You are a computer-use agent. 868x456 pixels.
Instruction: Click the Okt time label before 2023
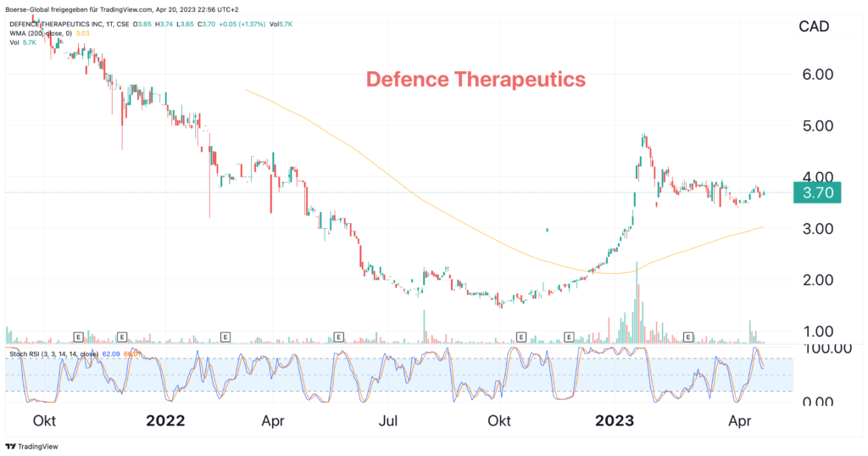(x=498, y=421)
